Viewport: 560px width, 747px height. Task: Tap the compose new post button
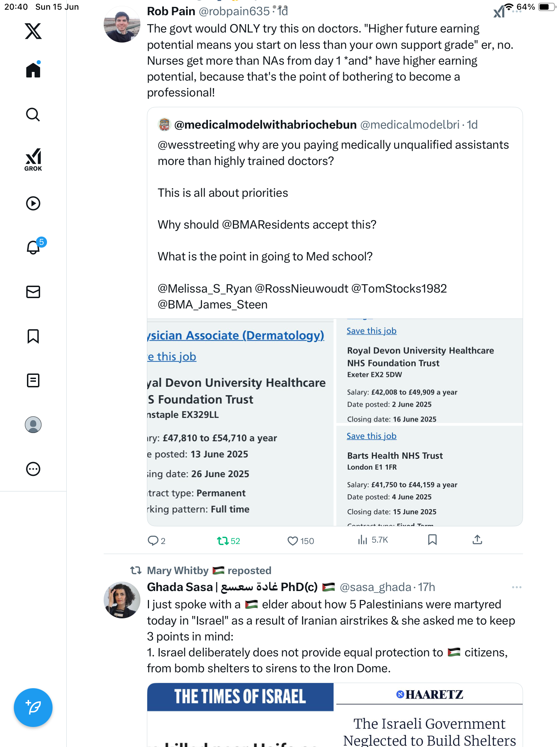tap(33, 708)
